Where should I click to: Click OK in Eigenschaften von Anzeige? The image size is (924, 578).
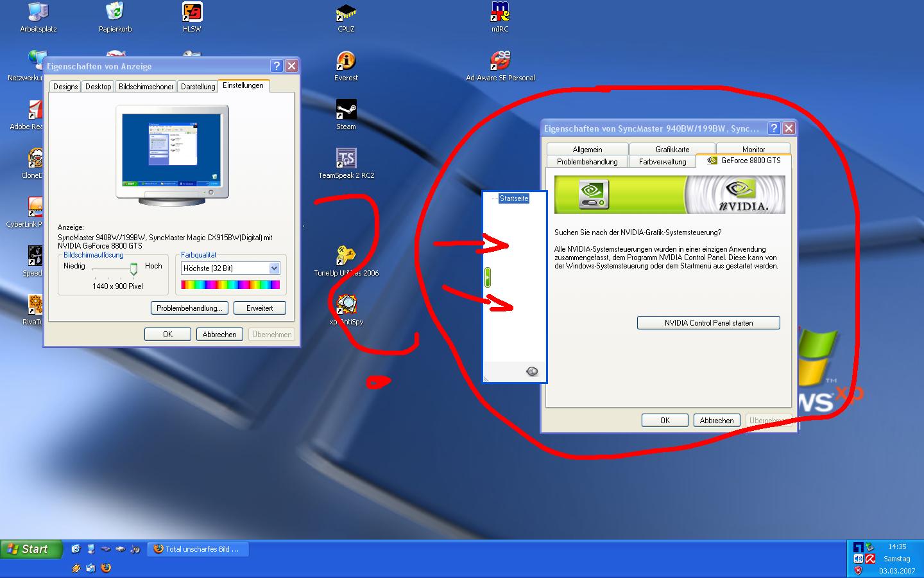click(167, 335)
